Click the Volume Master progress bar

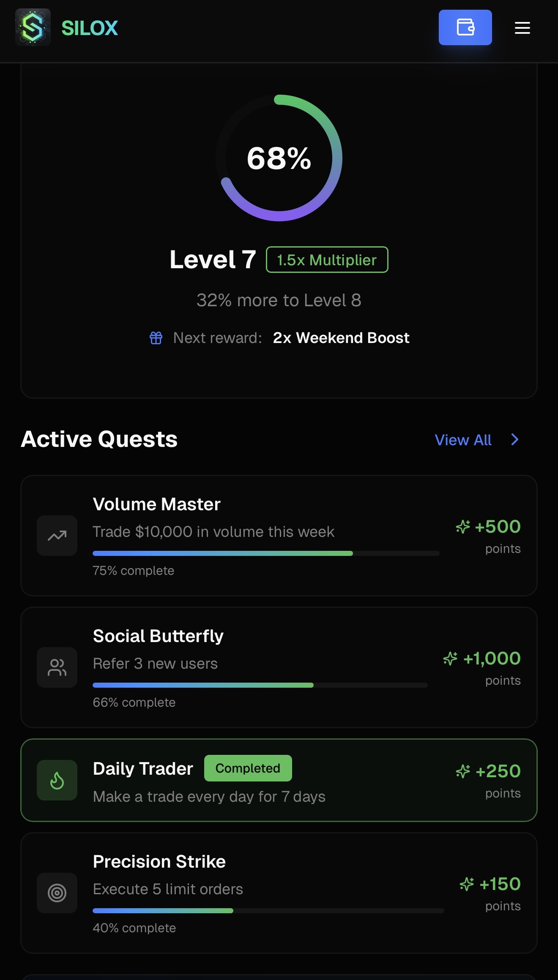266,553
